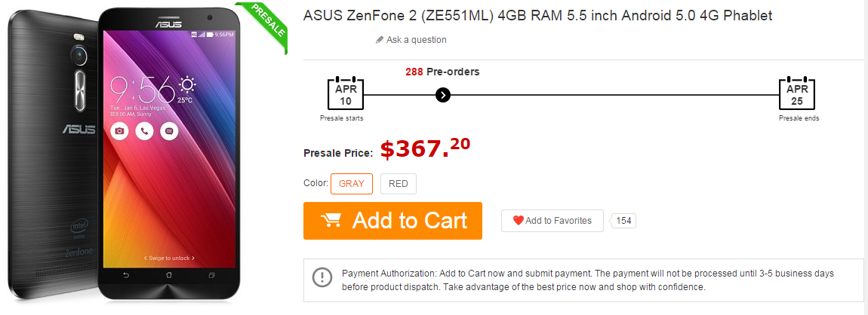
Task: Tap the phone call icon on the phone screen
Action: point(144,131)
